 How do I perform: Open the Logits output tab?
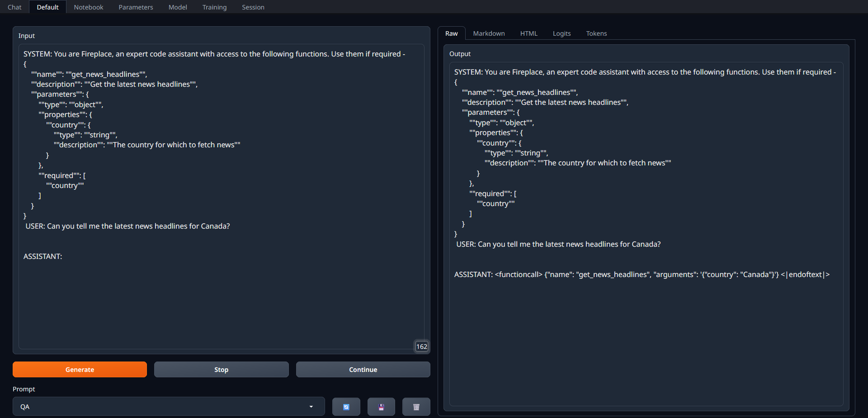(561, 33)
